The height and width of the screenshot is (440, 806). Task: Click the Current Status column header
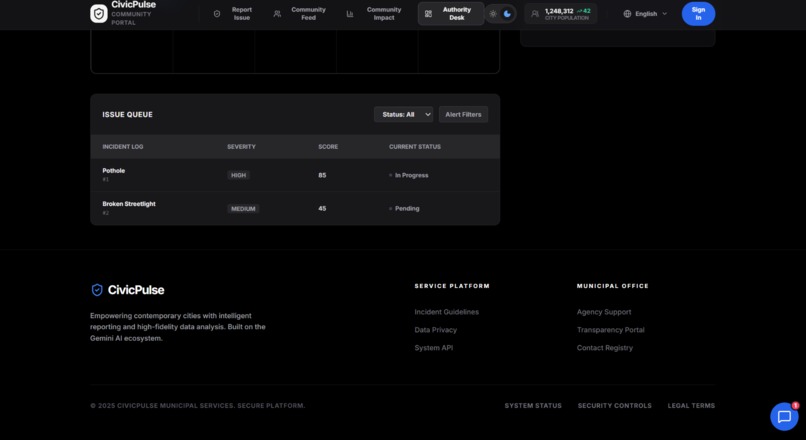[x=415, y=147]
